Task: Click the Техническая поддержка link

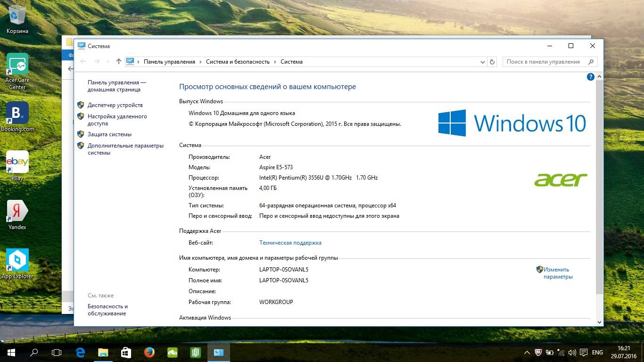Action: pos(290,243)
